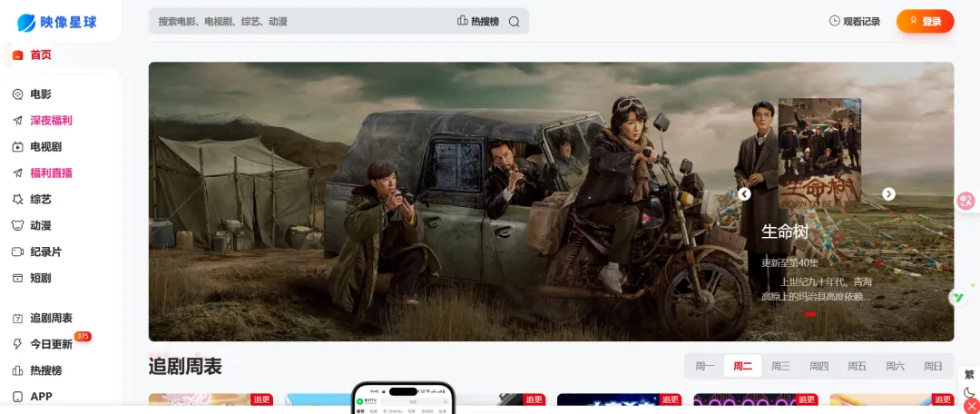
Task: Click the 福利直播 paper plane icon
Action: [x=17, y=173]
